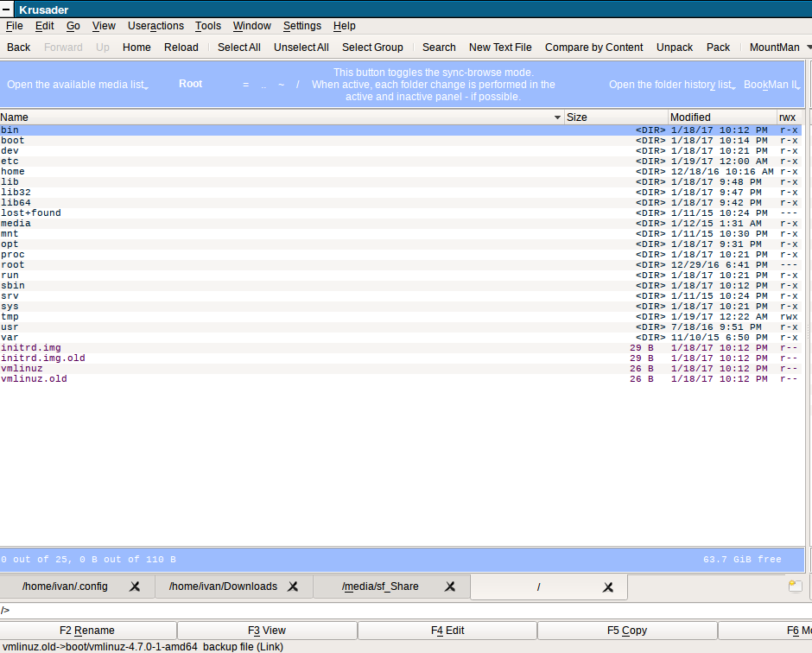Click the "=" equal-panels button
Image resolution: width=812 pixels, height=653 pixels.
(246, 85)
